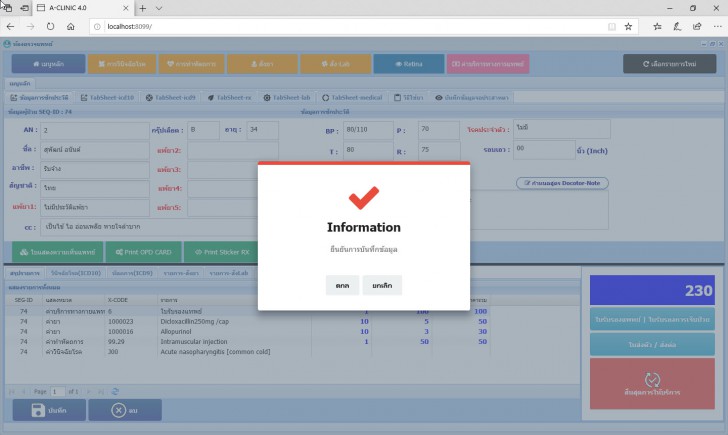
Task: Open the last tab with eye icon
Action: (472, 97)
